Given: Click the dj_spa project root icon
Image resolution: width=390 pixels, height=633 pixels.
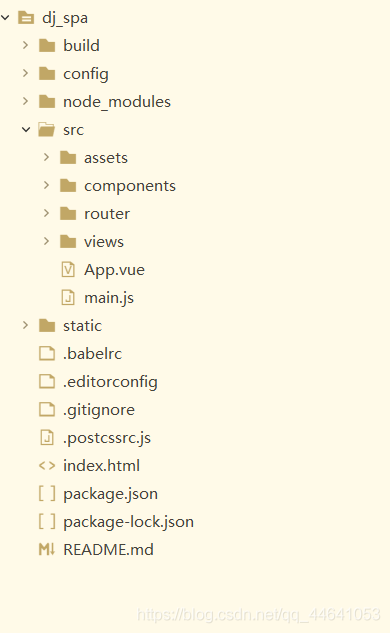Looking at the screenshot, I should (26, 18).
